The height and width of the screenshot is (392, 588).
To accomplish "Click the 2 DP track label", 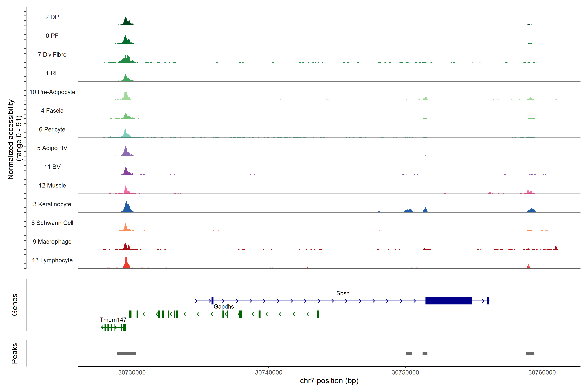I will pyautogui.click(x=52, y=17).
